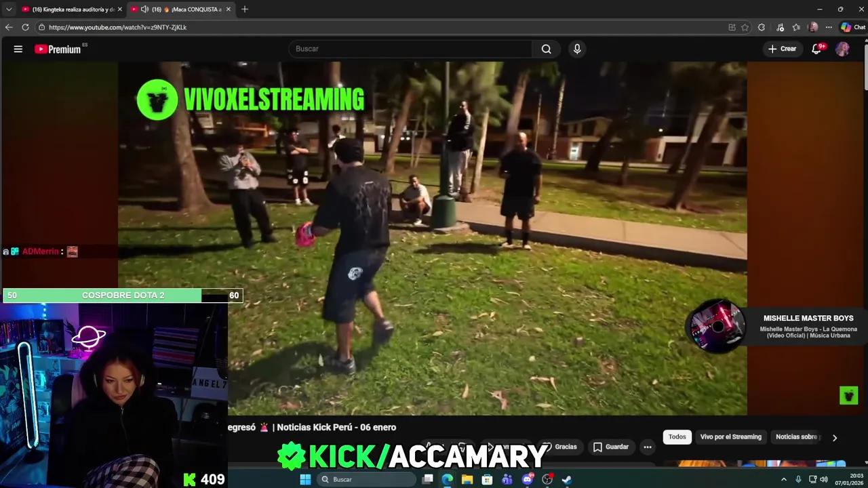This screenshot has height=488, width=868.
Task: Open File Explorer from the taskbar
Action: [467, 479]
